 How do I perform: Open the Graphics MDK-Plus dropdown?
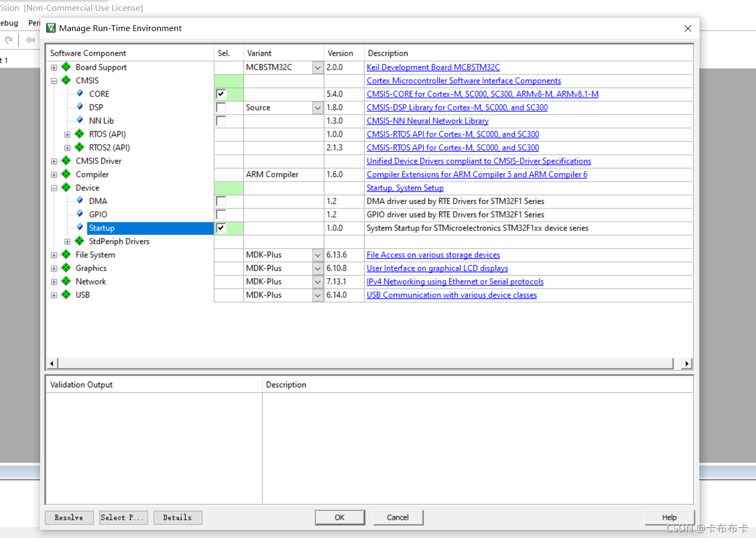(318, 268)
